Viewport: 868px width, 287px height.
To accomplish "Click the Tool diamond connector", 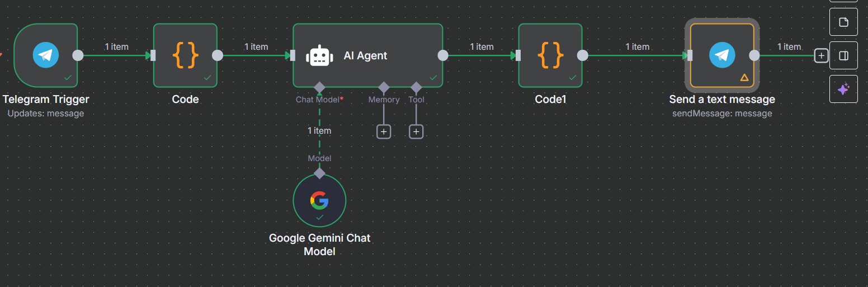I will tap(416, 87).
